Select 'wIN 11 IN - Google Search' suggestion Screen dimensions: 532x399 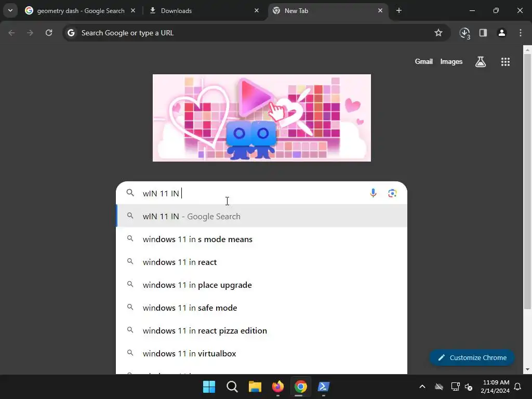pyautogui.click(x=262, y=216)
